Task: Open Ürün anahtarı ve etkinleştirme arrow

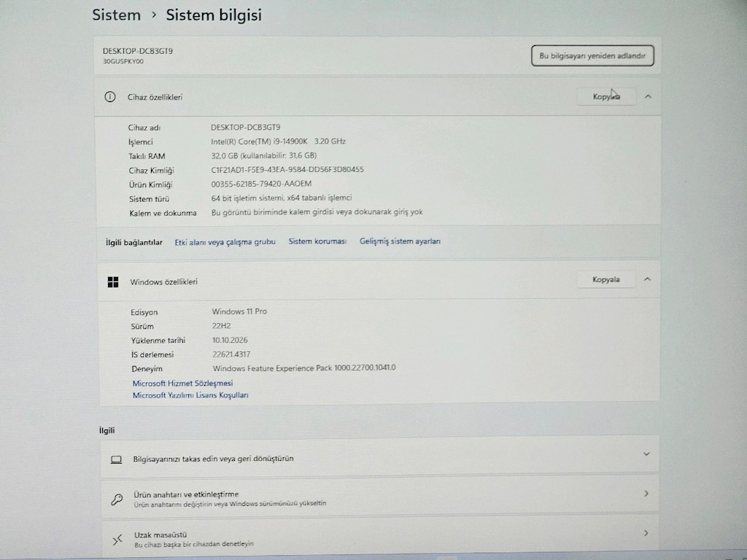Action: click(646, 494)
